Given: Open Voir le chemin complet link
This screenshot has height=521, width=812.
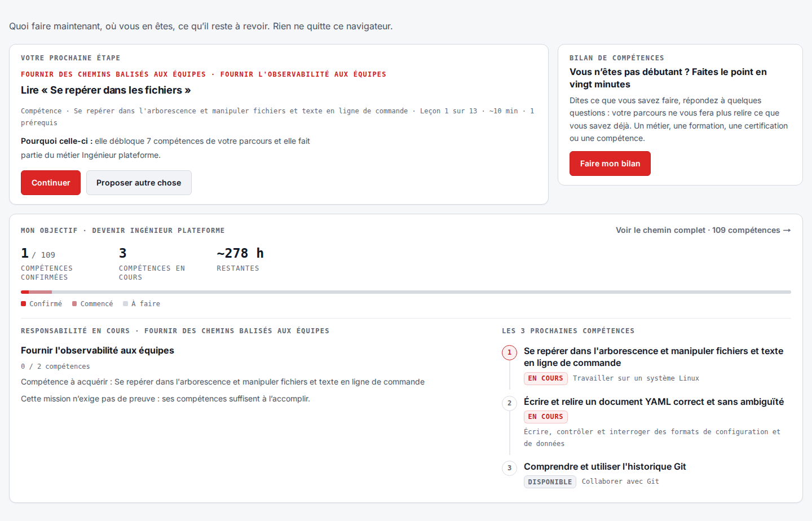Looking at the screenshot, I should coord(703,230).
